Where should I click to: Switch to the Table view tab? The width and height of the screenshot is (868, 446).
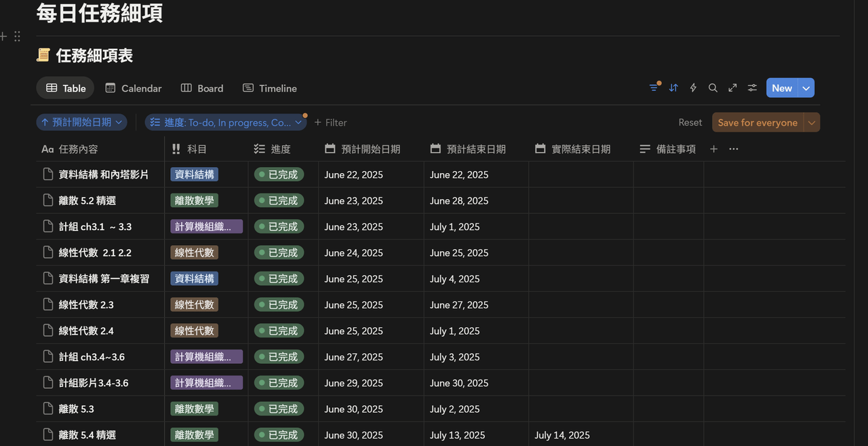click(x=66, y=88)
